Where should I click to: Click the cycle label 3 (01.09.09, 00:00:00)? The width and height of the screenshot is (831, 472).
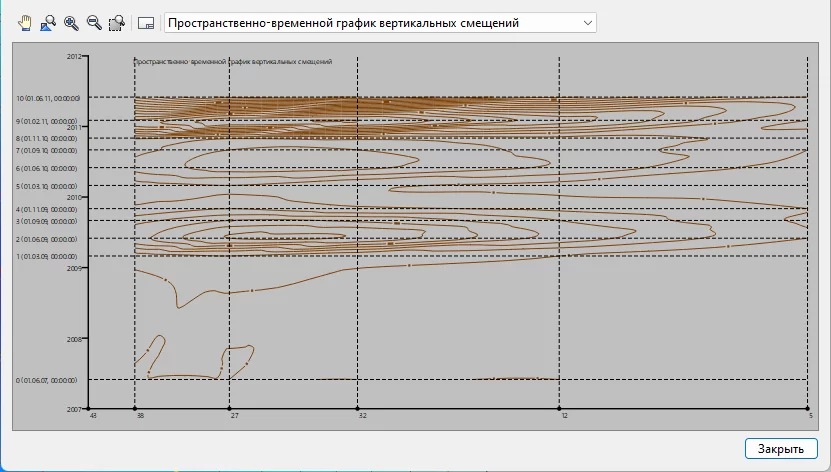pos(47,221)
